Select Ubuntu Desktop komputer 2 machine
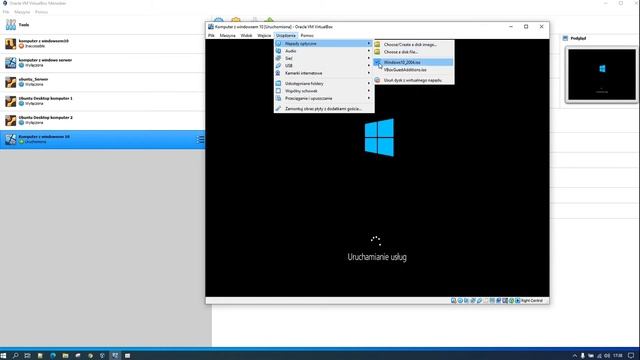The image size is (640, 360). tap(102, 120)
